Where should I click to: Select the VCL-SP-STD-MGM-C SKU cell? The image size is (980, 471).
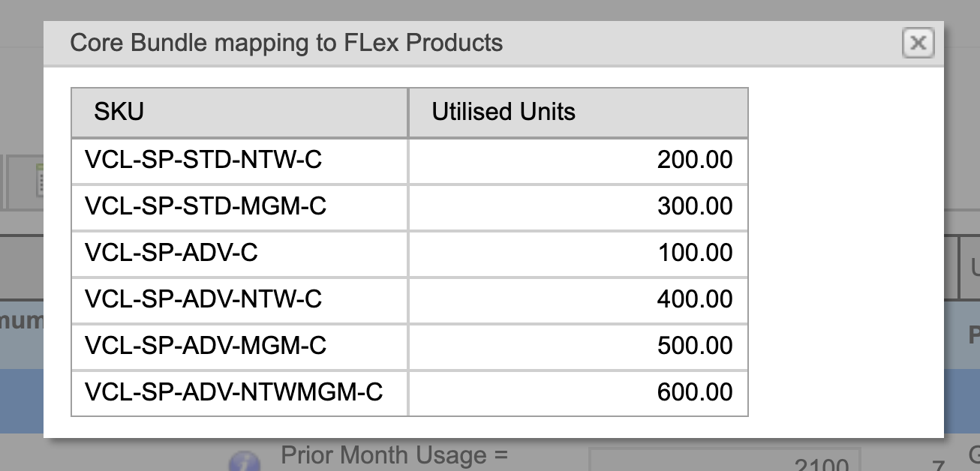point(206,206)
